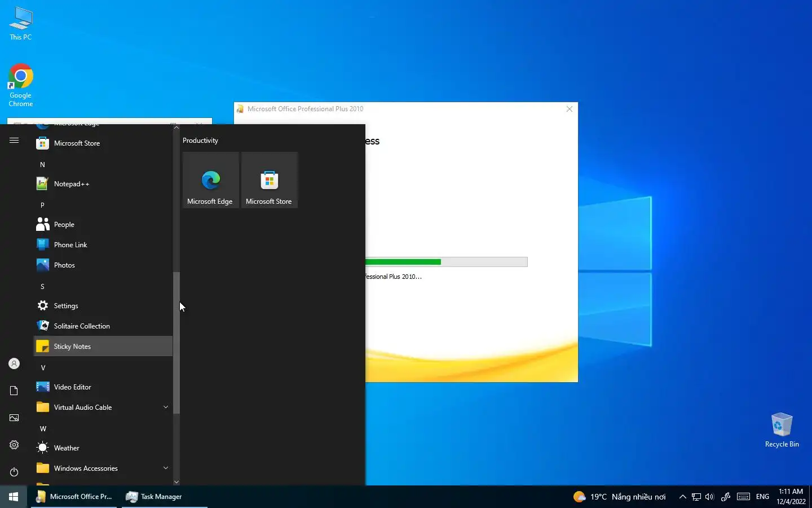The height and width of the screenshot is (508, 812).
Task: Click the scroll up arrow of app list
Action: coord(176,128)
